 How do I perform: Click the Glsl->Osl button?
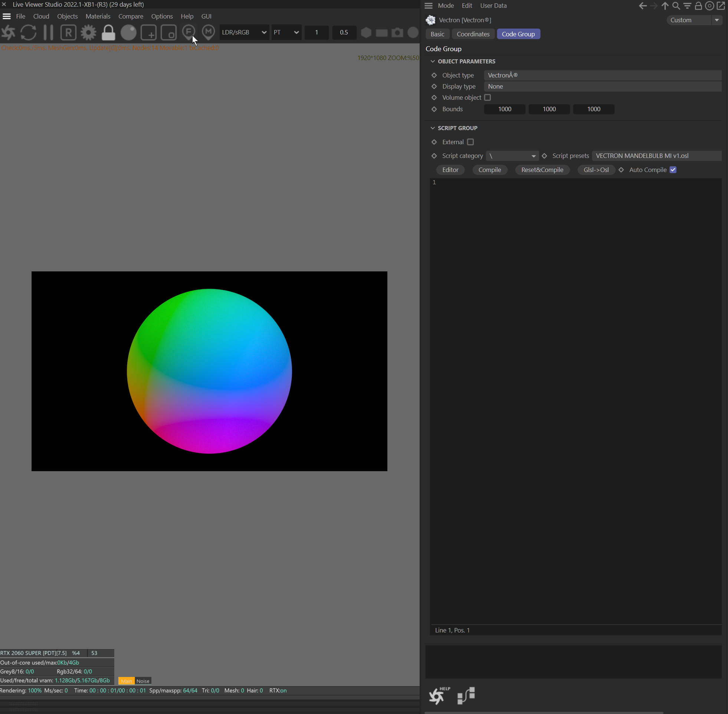pos(596,170)
